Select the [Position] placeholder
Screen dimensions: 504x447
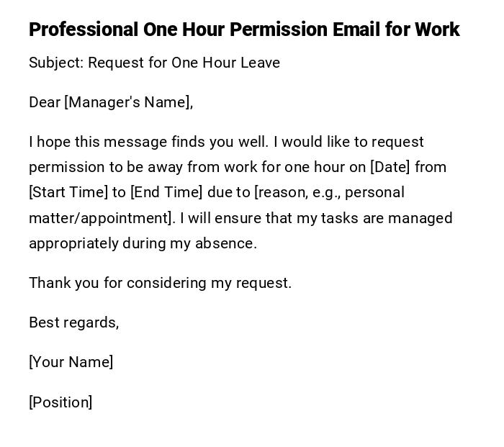(x=60, y=402)
